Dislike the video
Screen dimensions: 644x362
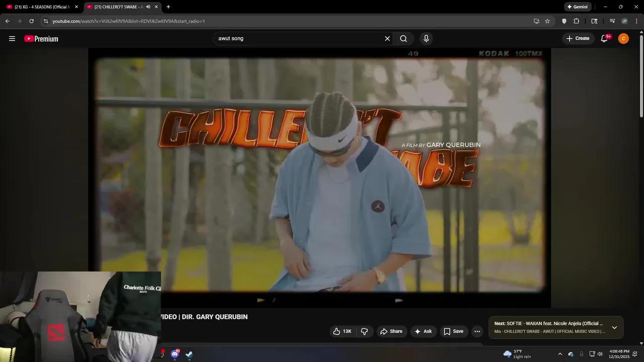tap(365, 331)
